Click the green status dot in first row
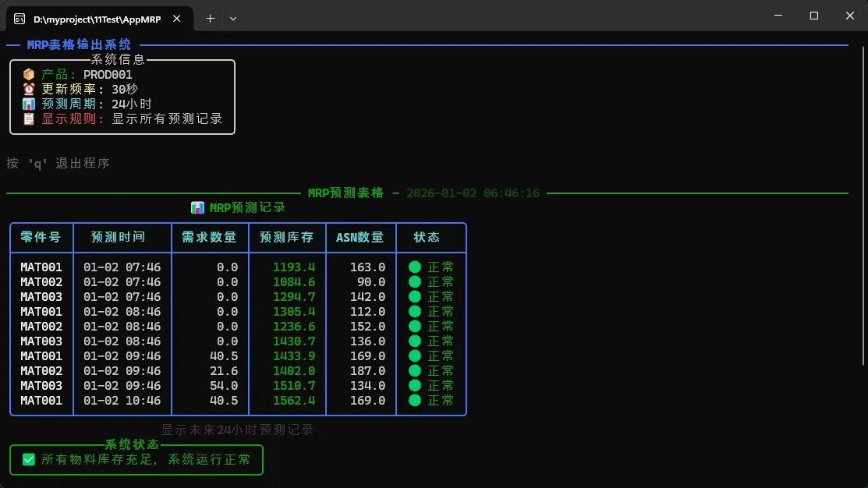The width and height of the screenshot is (868, 488). [x=415, y=267]
